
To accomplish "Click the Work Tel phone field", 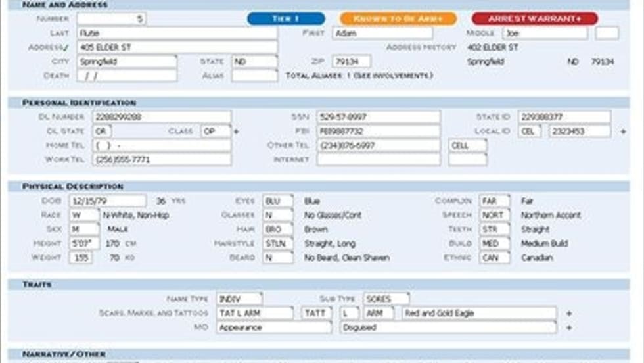I will 162,160.
